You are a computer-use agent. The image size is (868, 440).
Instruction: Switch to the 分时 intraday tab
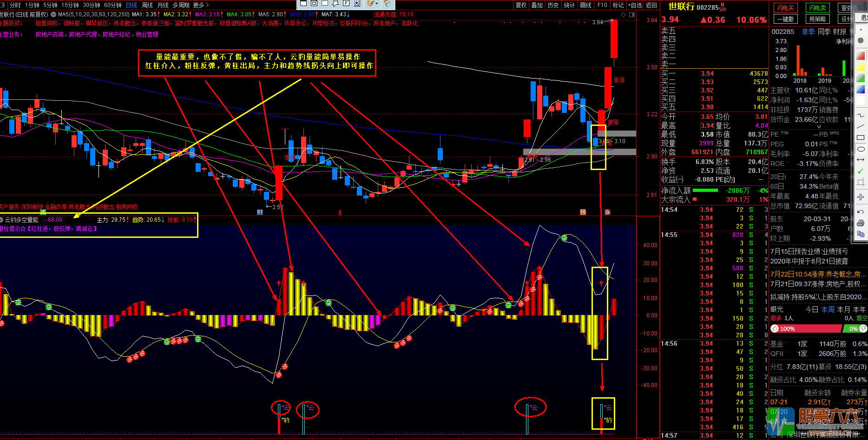coord(15,5)
